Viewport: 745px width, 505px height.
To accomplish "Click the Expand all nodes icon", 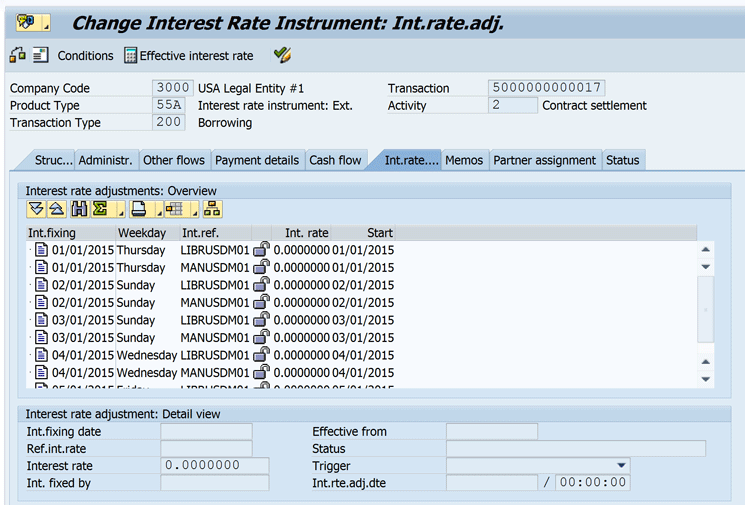I will [x=36, y=209].
